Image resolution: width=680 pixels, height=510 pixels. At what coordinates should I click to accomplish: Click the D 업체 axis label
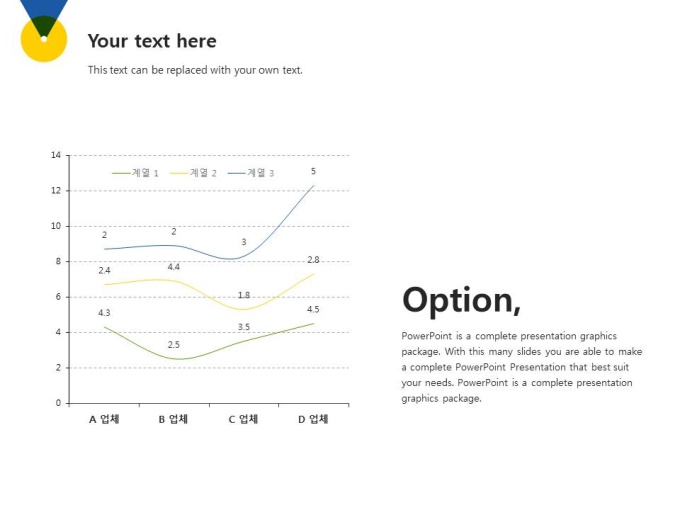coord(313,419)
